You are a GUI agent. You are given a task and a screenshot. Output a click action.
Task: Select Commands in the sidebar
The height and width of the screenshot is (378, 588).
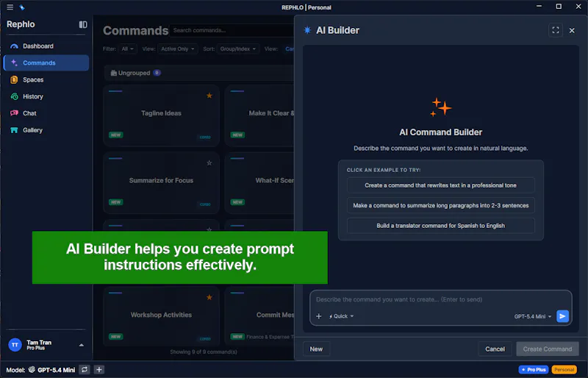coord(46,63)
